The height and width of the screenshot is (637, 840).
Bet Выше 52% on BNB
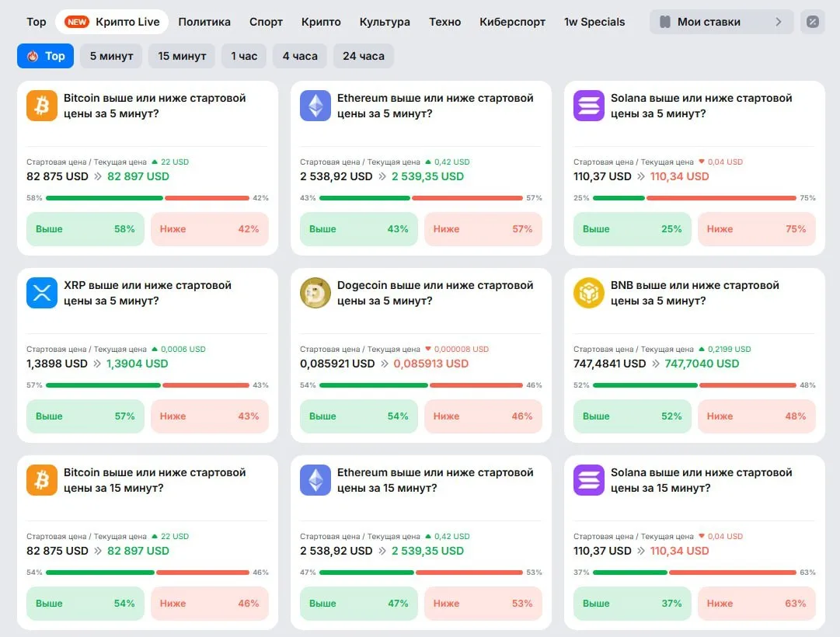pyautogui.click(x=633, y=416)
